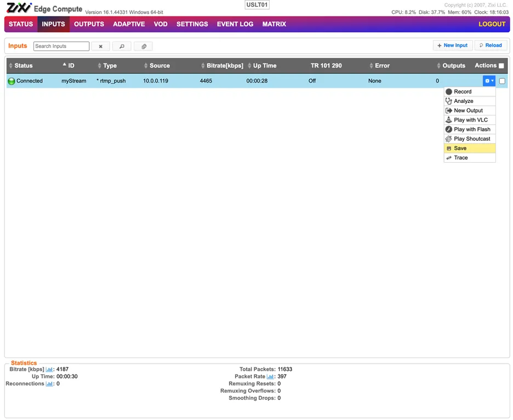
Task: Open the SETTINGS tab
Action: coord(192,24)
